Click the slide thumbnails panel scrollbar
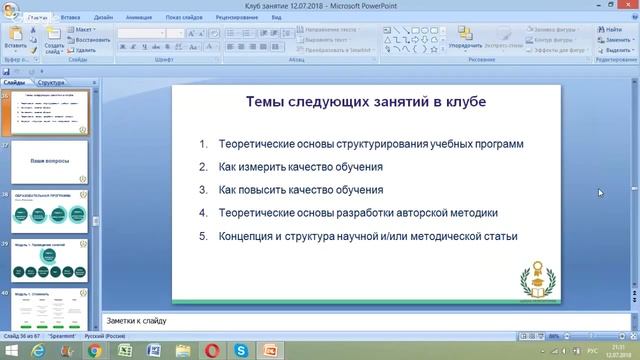 tap(96, 209)
